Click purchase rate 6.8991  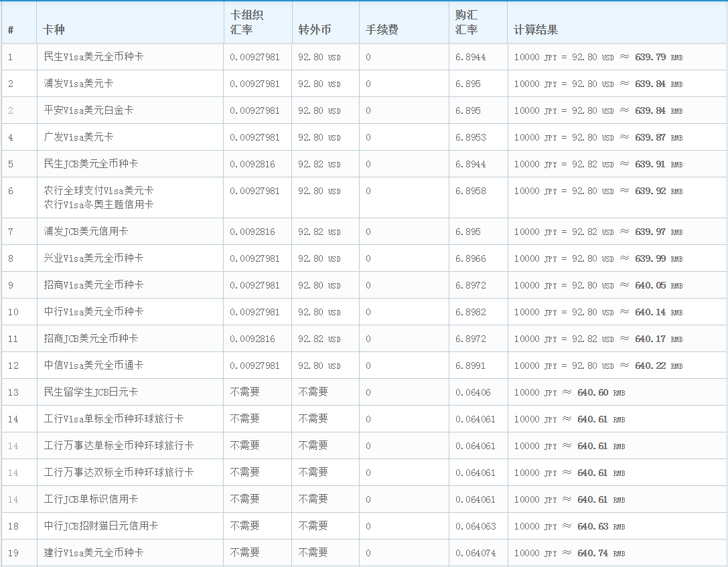tap(470, 366)
